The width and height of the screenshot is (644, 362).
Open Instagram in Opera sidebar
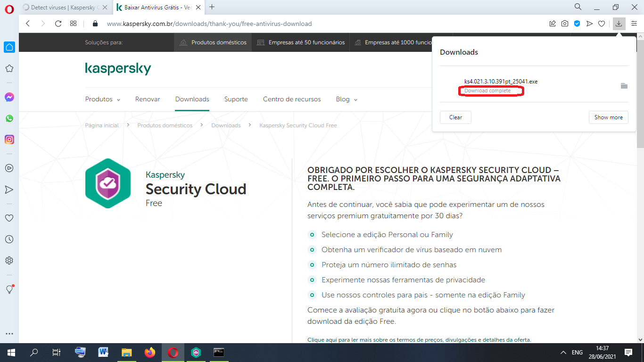coord(9,140)
